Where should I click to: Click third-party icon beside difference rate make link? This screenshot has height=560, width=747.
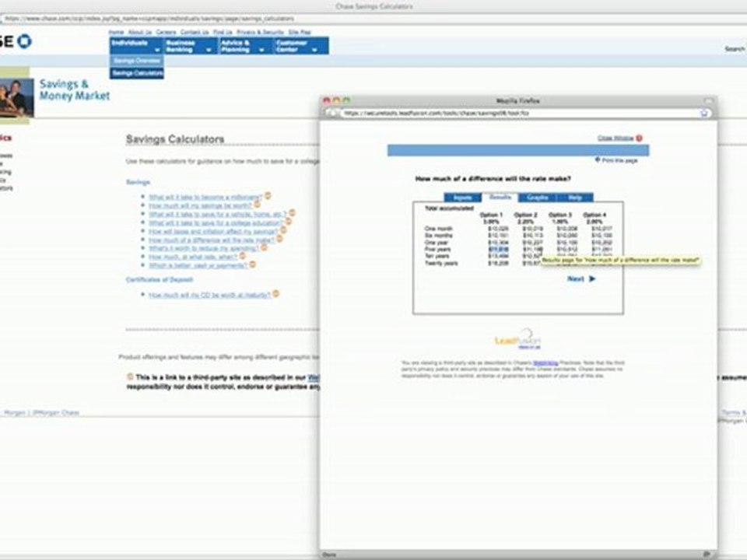pyautogui.click(x=279, y=239)
